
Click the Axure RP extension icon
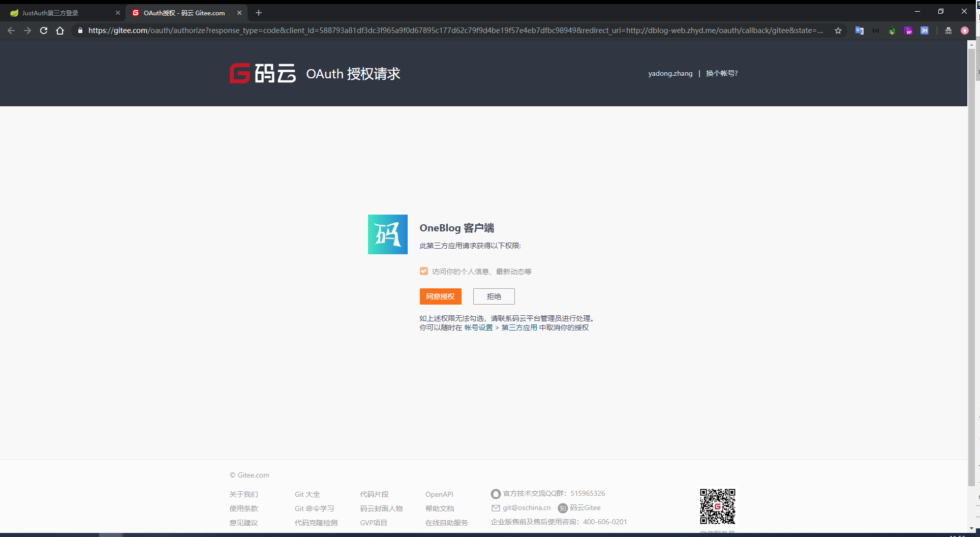pos(908,31)
